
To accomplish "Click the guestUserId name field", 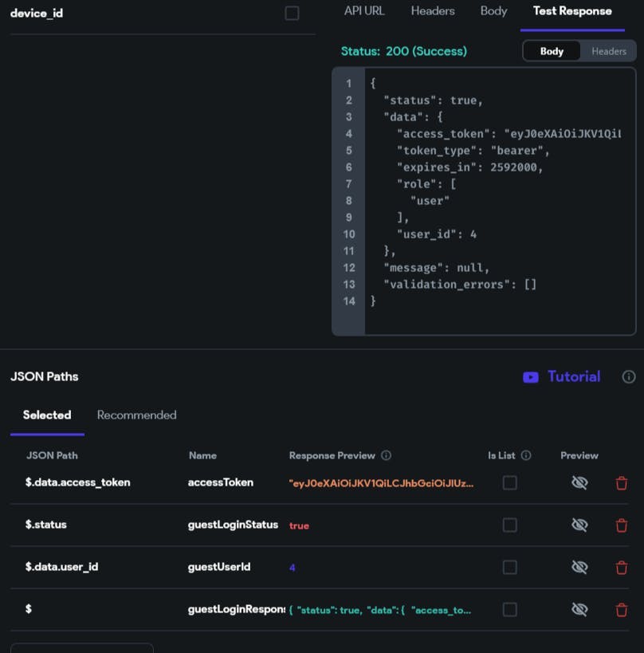I will 219,567.
